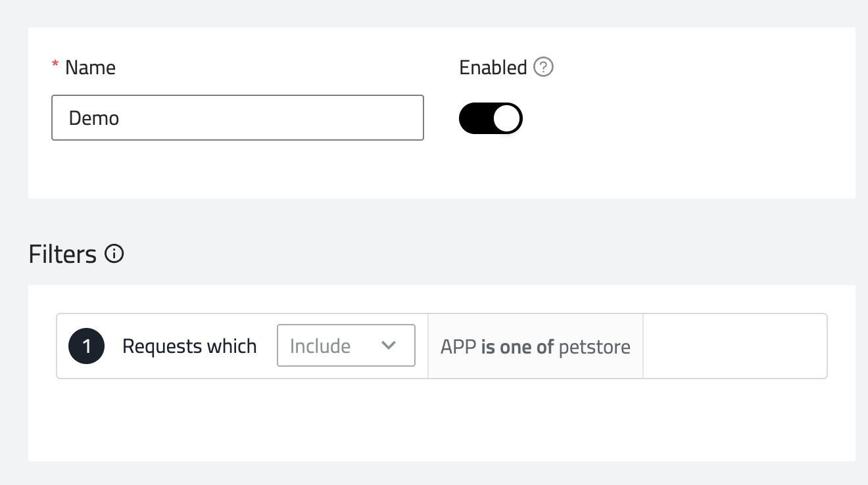The height and width of the screenshot is (485, 868).
Task: Click the "Requests which" label
Action: [189, 346]
